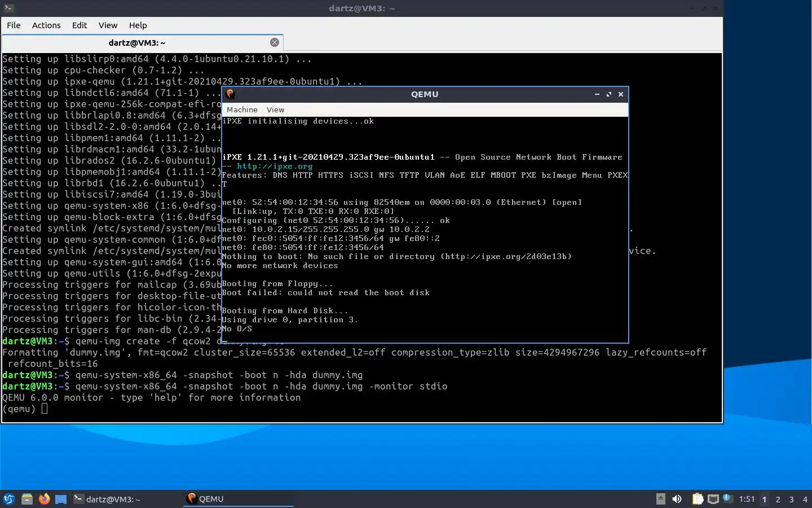
Task: Click the QEMU logo in QEMU title bar
Action: 230,94
